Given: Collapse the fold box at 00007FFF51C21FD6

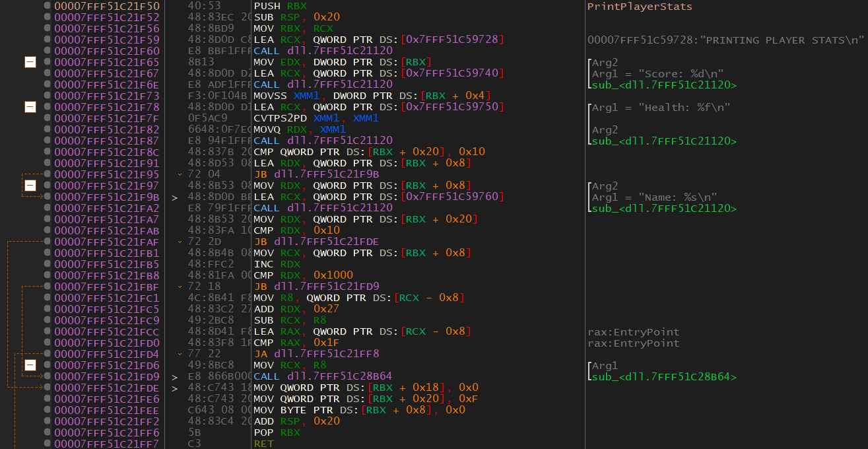Looking at the screenshot, I should pyautogui.click(x=30, y=365).
